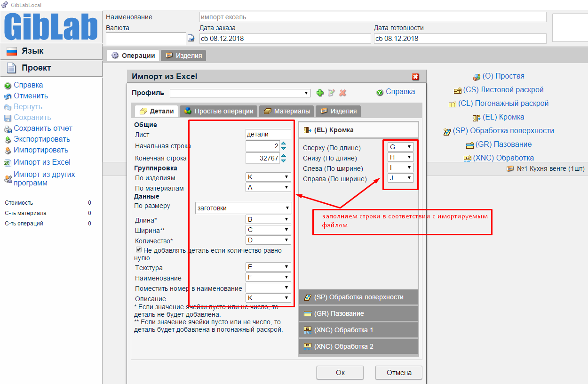Expand the (XNC) Обработка 2 section
Viewport: 588px width, 384px height.
[x=358, y=346]
